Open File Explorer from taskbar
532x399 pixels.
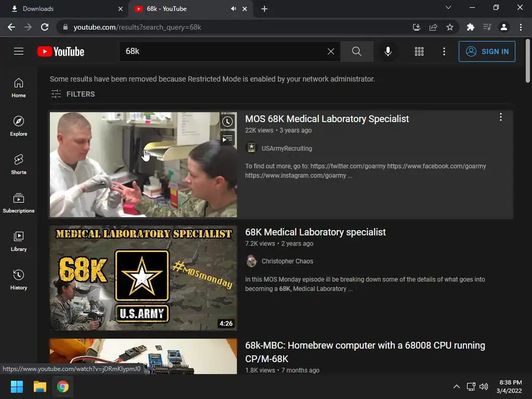[x=39, y=387]
